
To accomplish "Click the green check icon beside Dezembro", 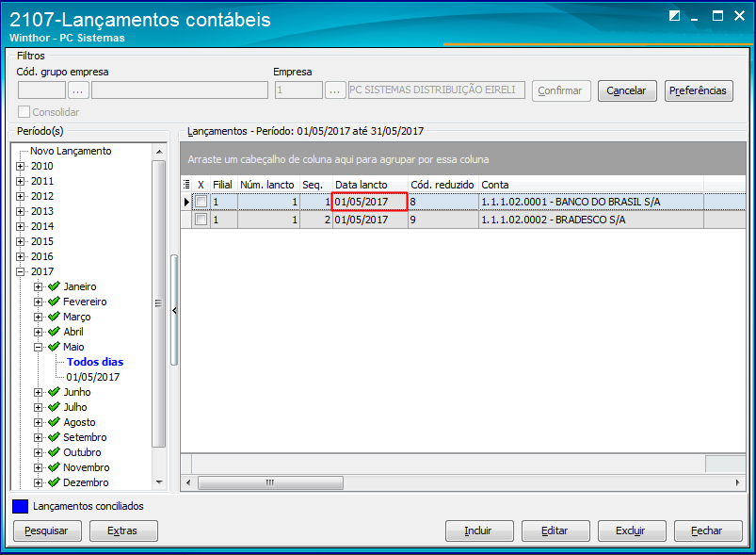I will tap(54, 482).
